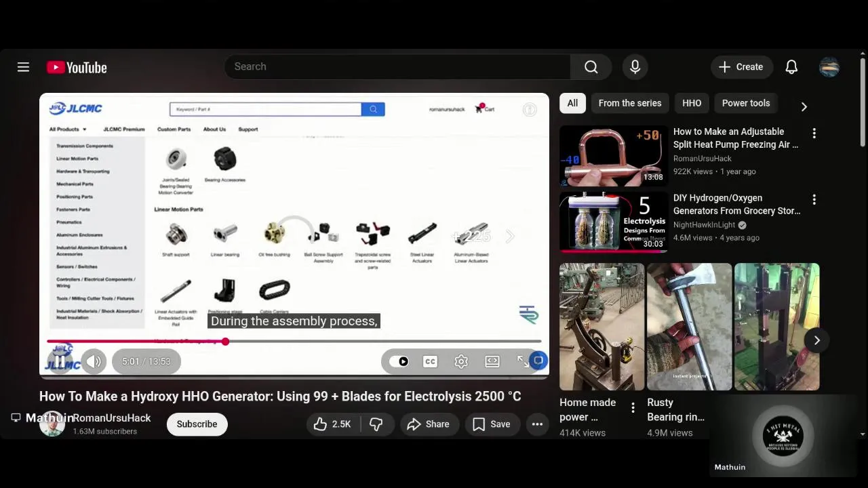Share the video

(429, 424)
